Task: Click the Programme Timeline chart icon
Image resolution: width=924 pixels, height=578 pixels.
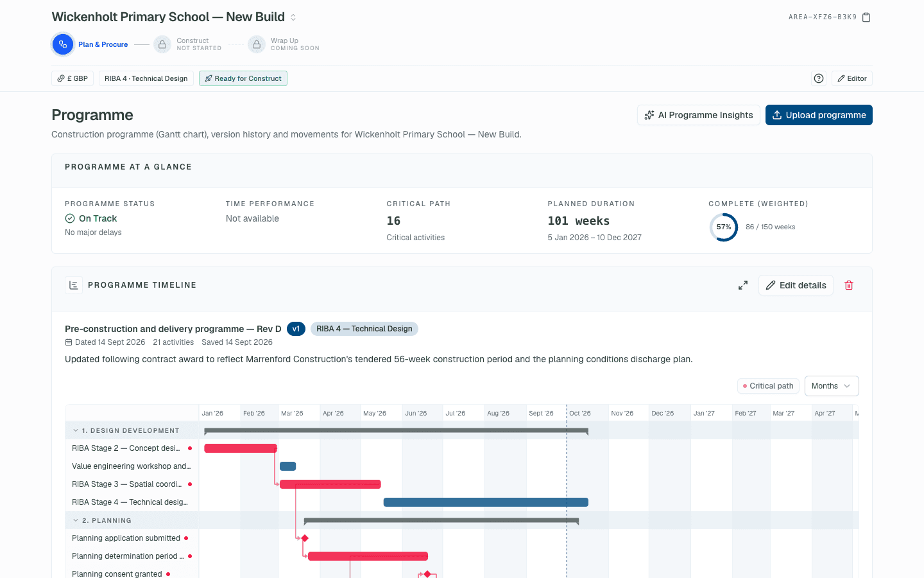Action: click(x=74, y=285)
